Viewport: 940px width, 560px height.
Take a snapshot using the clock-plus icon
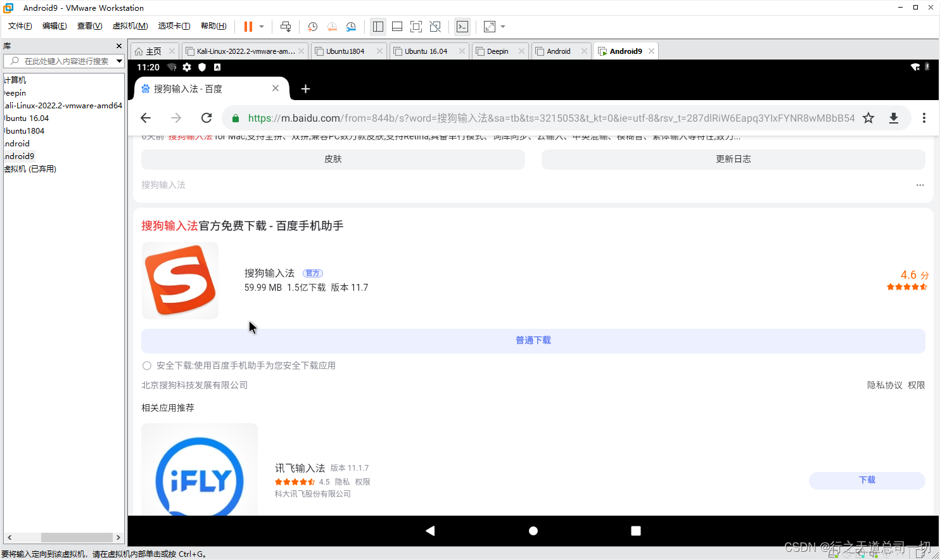[x=312, y=27]
